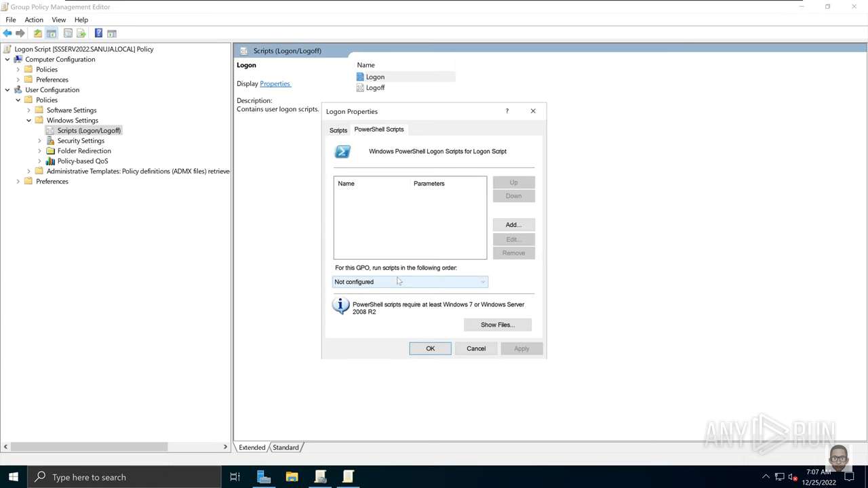Expand Preferences under Computer Configuration
The width and height of the screenshot is (868, 488).
(x=18, y=79)
